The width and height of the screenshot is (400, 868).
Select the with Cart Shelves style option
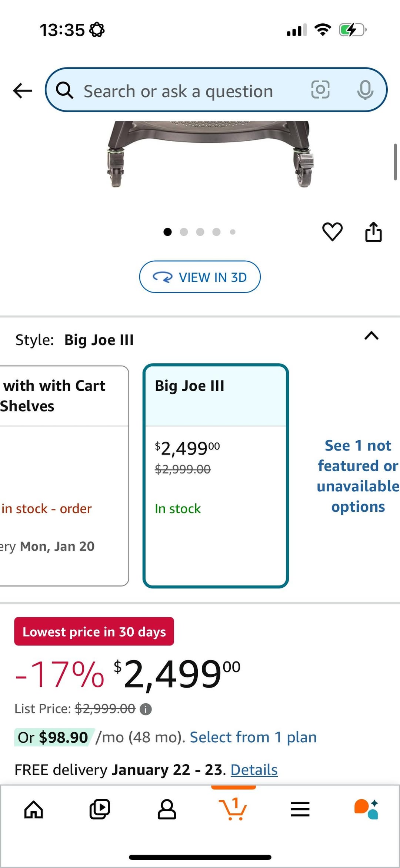coord(63,476)
